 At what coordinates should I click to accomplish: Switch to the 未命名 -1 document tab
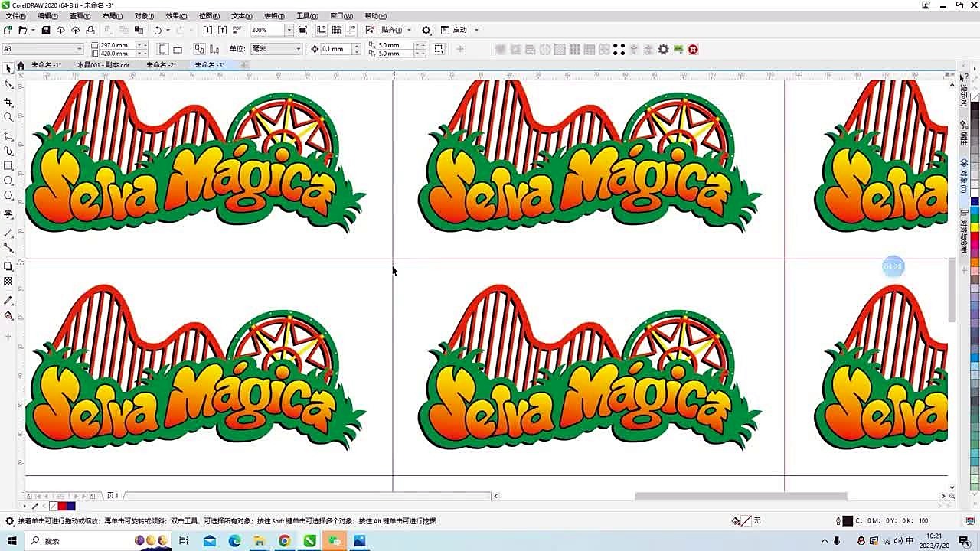click(x=46, y=65)
